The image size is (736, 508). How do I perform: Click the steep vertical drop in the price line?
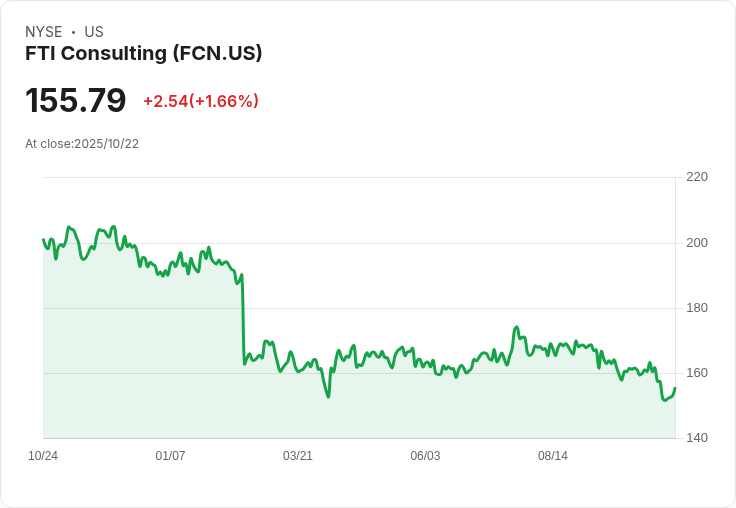(x=243, y=320)
